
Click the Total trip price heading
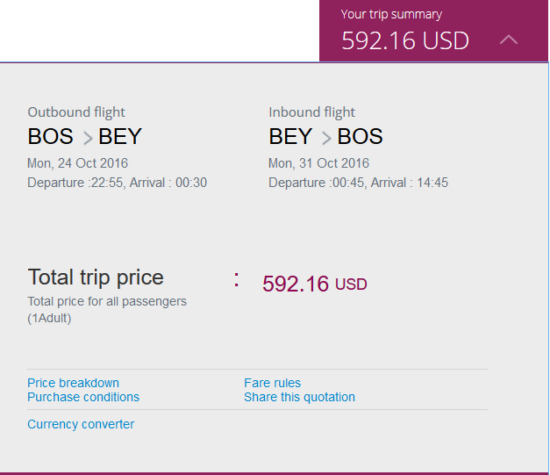(96, 278)
